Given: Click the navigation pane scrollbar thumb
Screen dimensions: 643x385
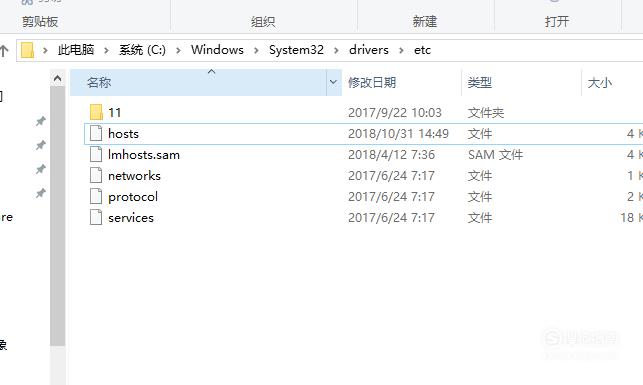Looking at the screenshot, I should (x=57, y=216).
